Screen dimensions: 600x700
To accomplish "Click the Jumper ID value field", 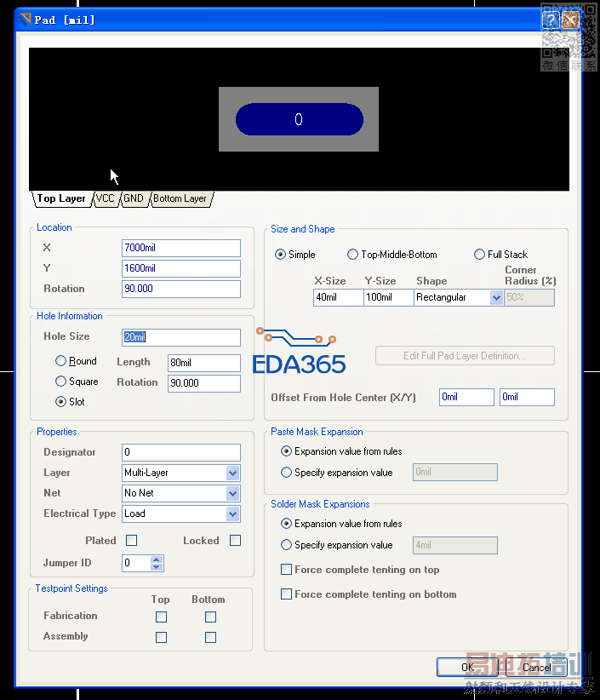I will click(x=136, y=563).
